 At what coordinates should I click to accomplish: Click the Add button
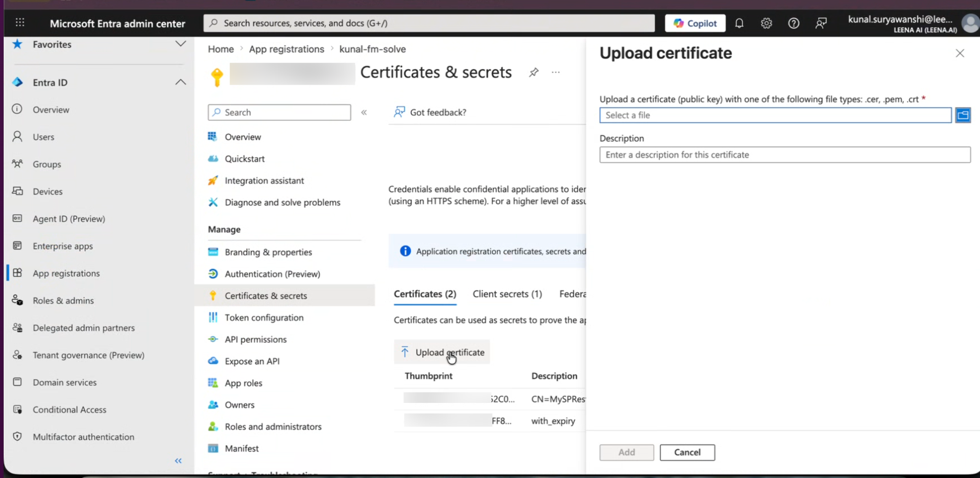(626, 452)
